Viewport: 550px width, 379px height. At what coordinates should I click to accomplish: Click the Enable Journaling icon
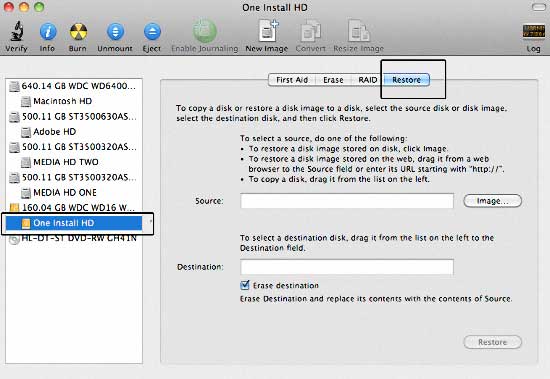pyautogui.click(x=204, y=31)
